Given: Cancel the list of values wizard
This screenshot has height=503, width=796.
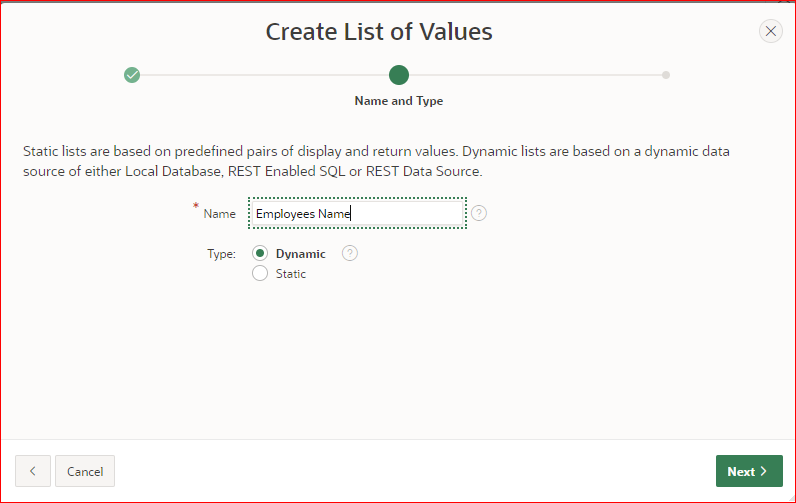Looking at the screenshot, I should [85, 471].
